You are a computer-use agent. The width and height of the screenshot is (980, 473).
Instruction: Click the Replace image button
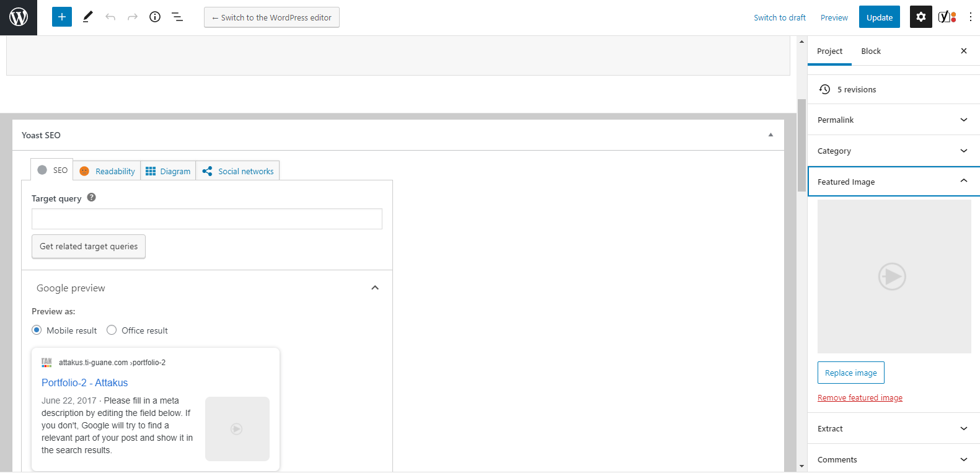[x=851, y=373]
